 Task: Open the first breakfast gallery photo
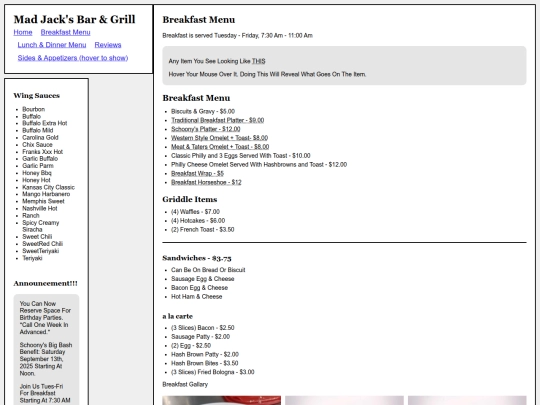point(221,401)
